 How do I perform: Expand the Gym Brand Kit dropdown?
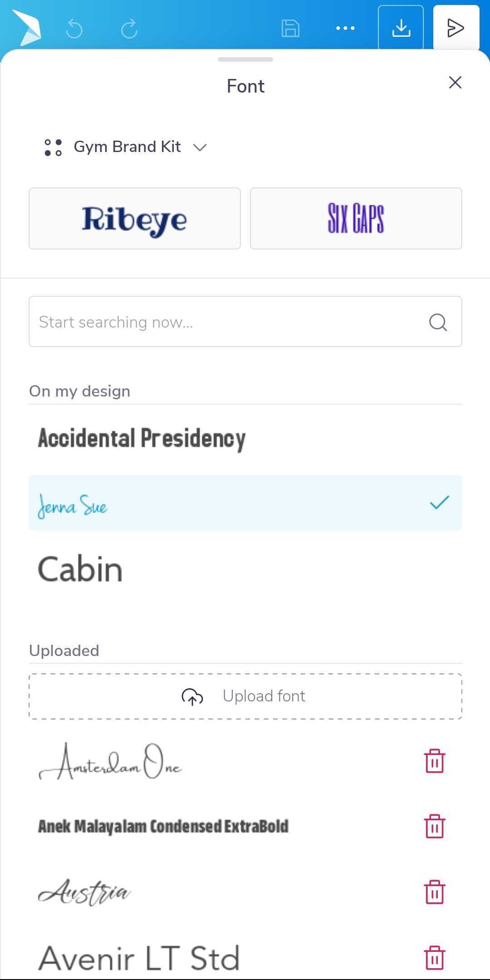126,147
